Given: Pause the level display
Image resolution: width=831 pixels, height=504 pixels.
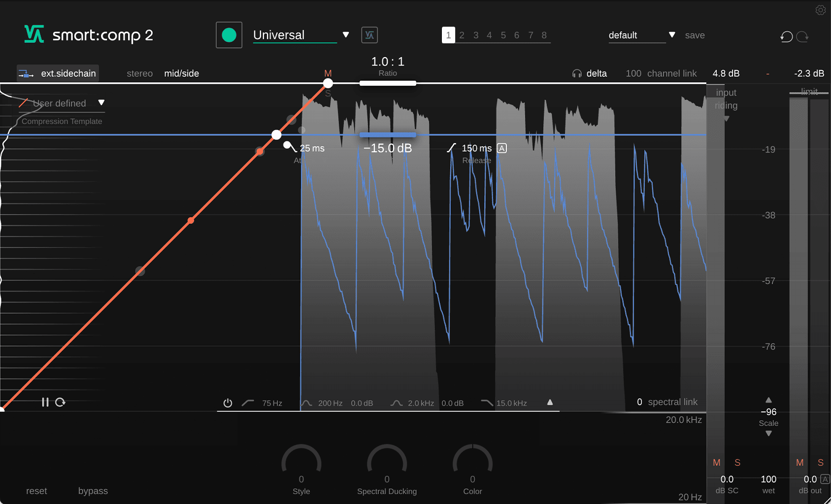Looking at the screenshot, I should 45,403.
